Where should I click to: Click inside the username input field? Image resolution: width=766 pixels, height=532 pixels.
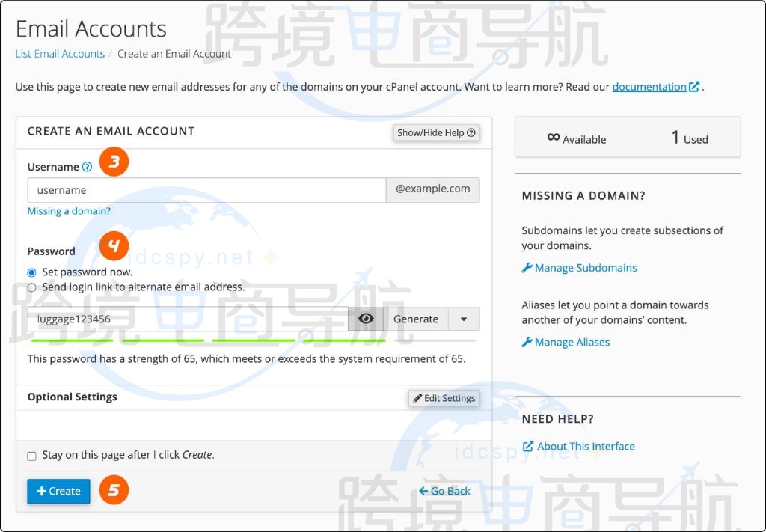pyautogui.click(x=206, y=190)
